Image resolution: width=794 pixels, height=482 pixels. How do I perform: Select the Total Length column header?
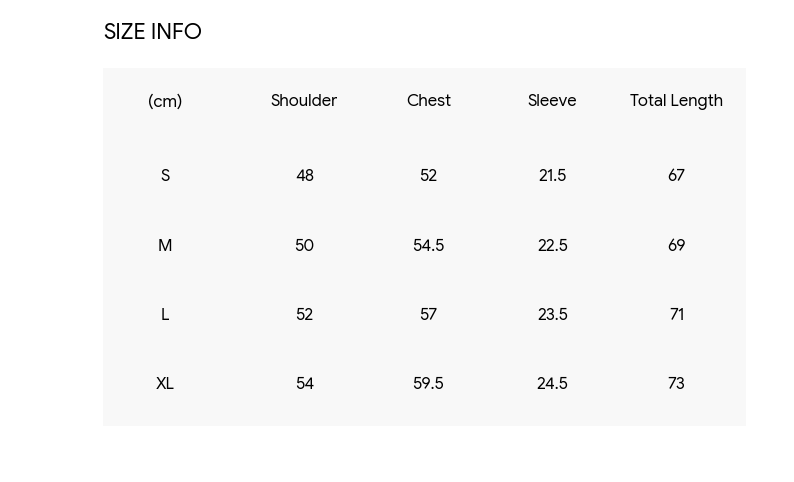(x=676, y=100)
